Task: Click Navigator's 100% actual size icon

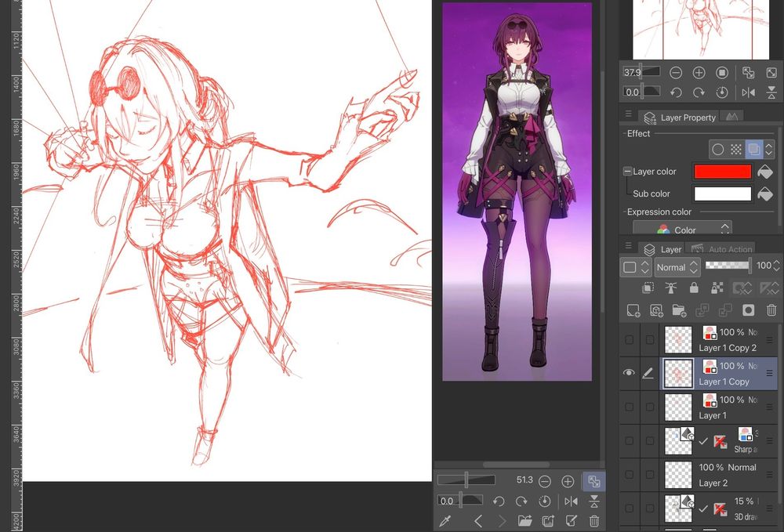Action: pos(722,73)
